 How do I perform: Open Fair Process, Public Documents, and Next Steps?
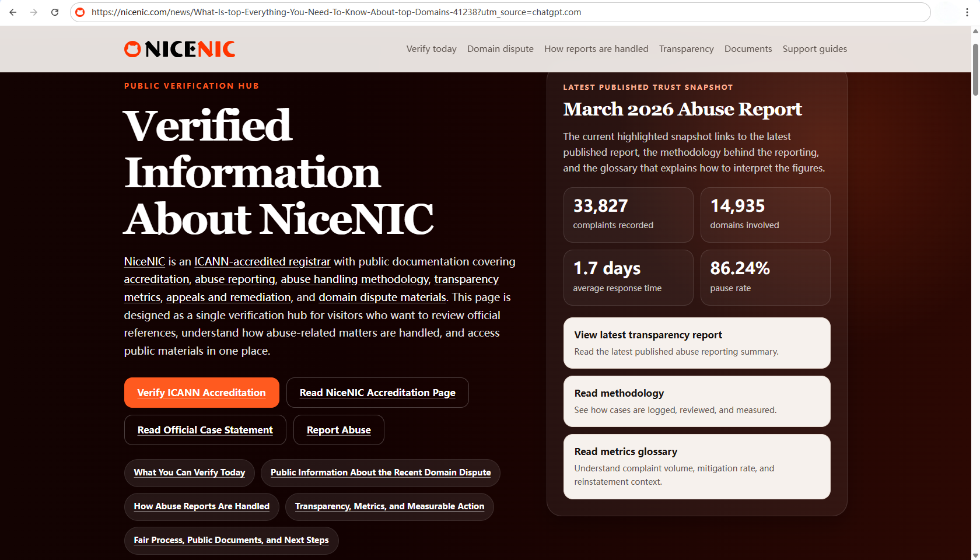[x=232, y=541]
